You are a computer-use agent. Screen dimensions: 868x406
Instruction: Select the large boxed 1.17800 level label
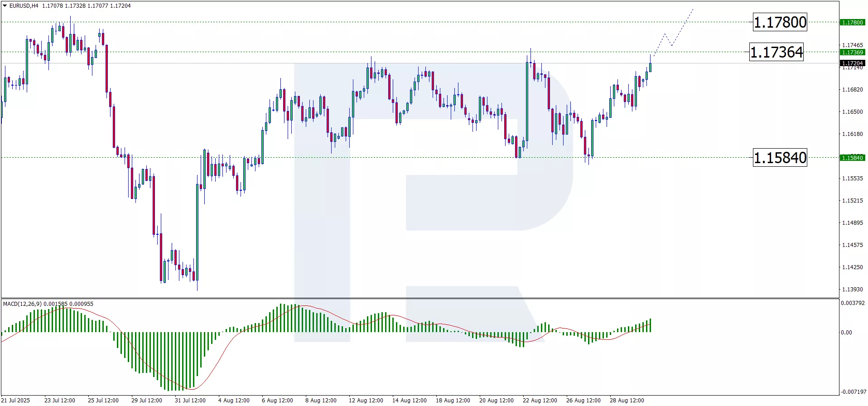coord(780,22)
